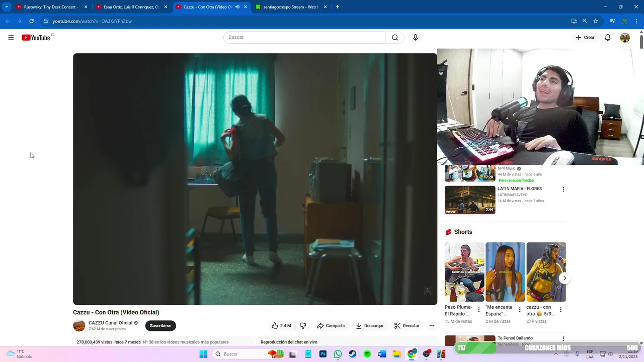The image size is (644, 362).
Task: Click the YouTube Buscar search field
Action: [x=304, y=38]
